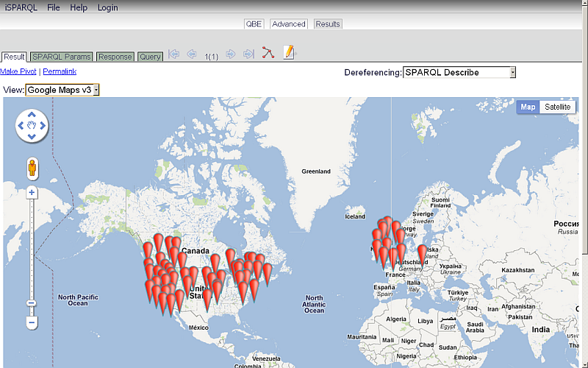Screen dimensions: 588x368
Task: Open the File menu
Action: (x=53, y=7)
